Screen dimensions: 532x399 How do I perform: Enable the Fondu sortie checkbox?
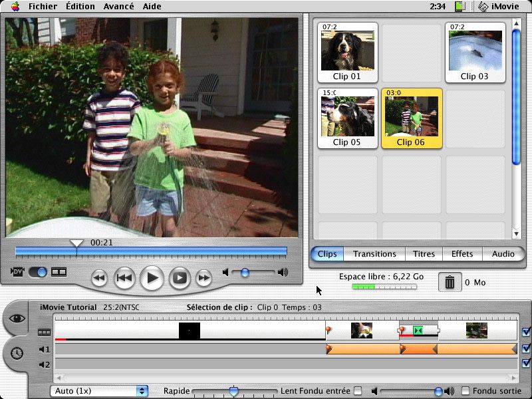click(465, 391)
